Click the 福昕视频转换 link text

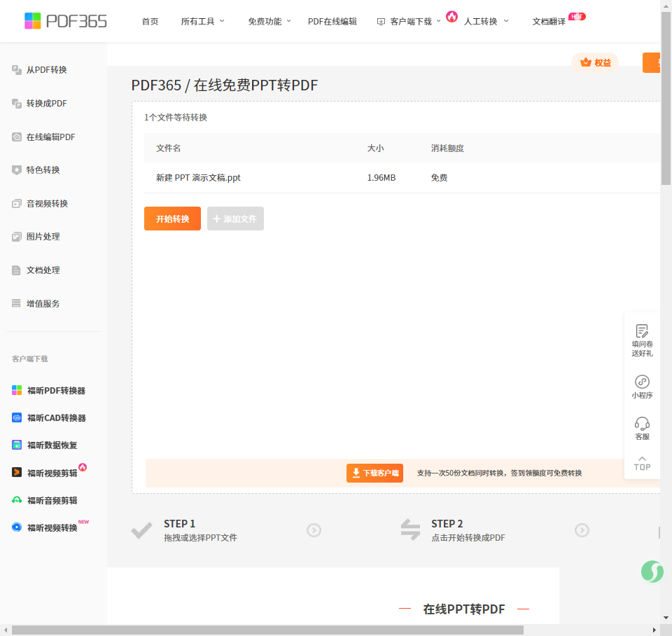(x=52, y=527)
